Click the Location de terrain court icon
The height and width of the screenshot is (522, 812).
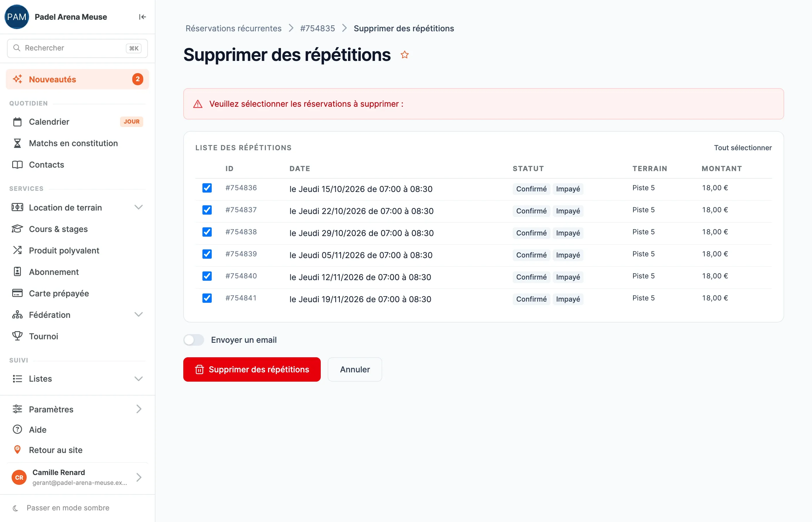pyautogui.click(x=17, y=207)
